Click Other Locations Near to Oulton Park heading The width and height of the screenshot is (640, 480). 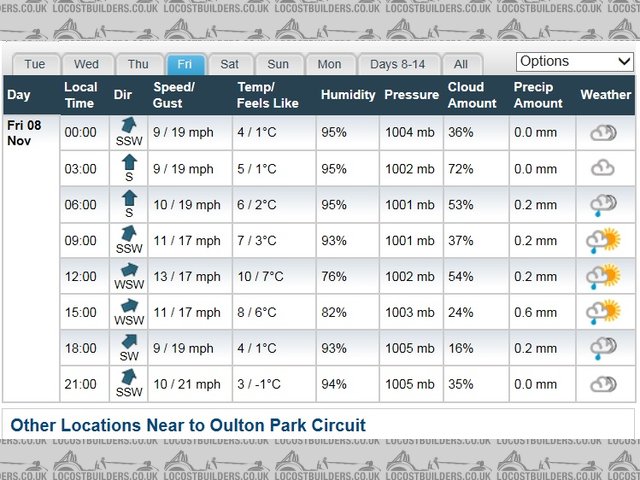click(x=188, y=425)
